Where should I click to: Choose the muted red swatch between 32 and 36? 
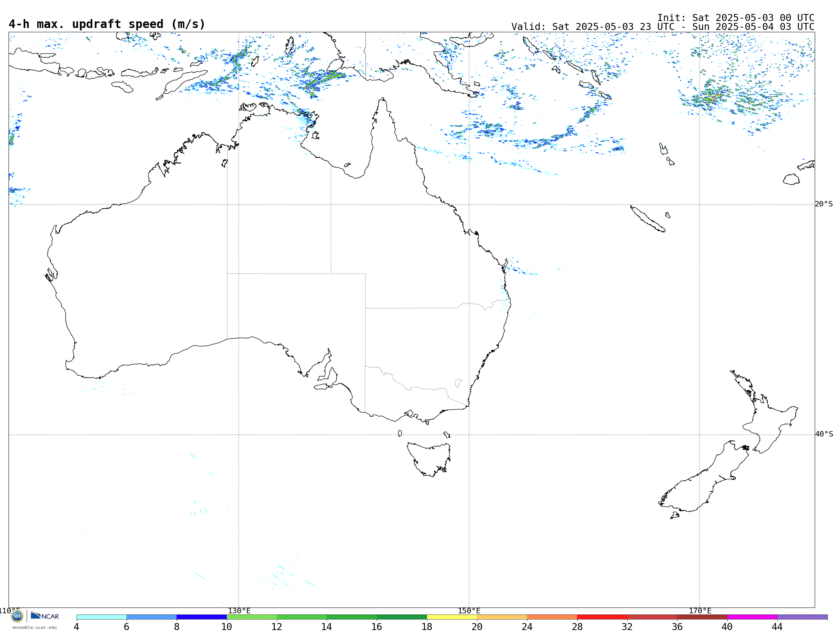tap(652, 617)
